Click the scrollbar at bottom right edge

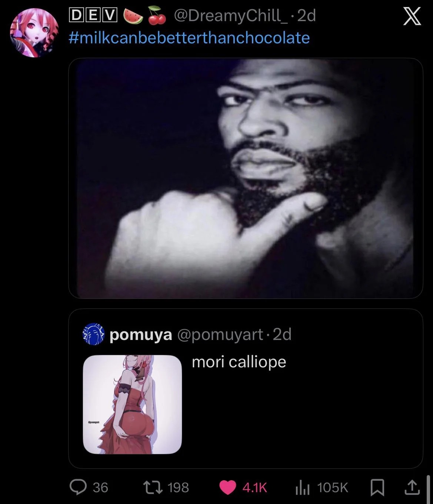428,489
